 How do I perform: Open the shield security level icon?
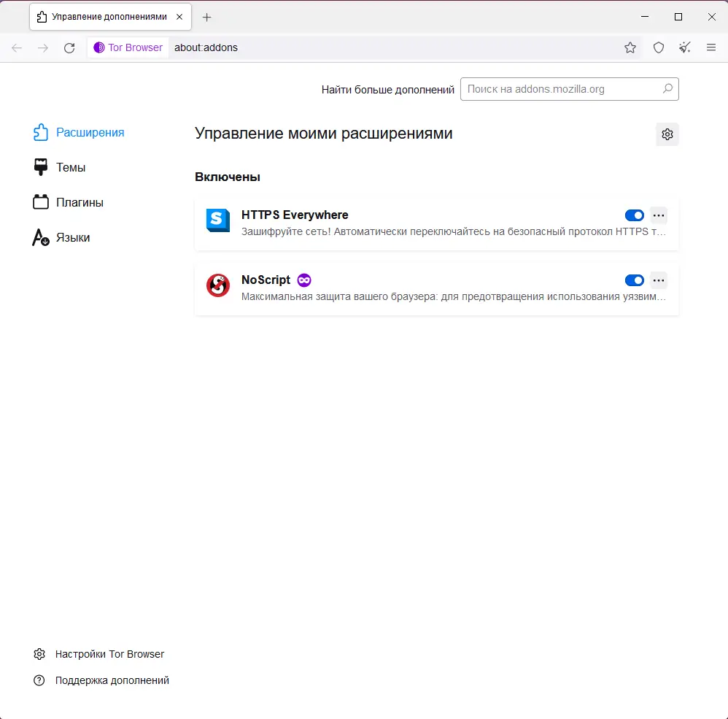click(x=659, y=47)
